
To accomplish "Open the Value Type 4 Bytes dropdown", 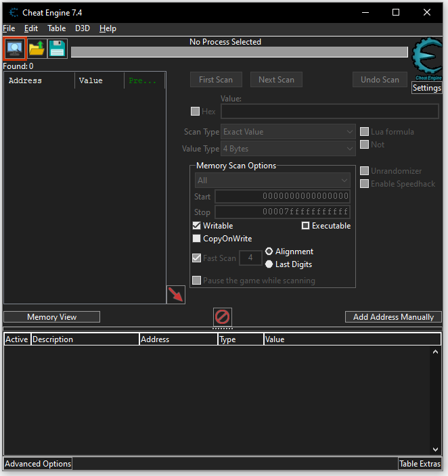I will [x=288, y=149].
